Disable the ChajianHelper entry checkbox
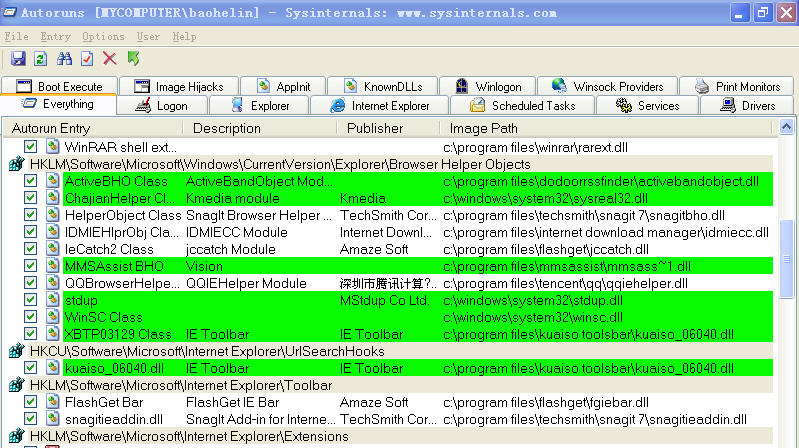The width and height of the screenshot is (799, 448). 31,198
